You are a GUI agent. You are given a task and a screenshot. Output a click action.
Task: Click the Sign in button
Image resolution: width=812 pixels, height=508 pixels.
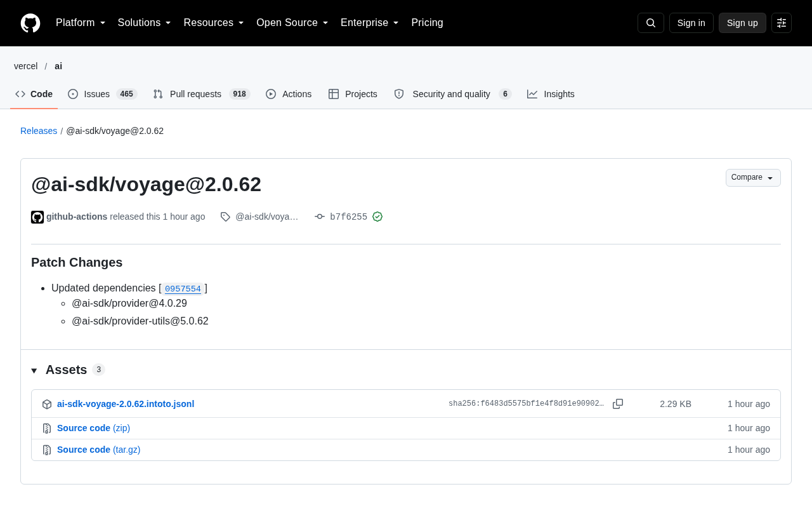[x=691, y=23]
